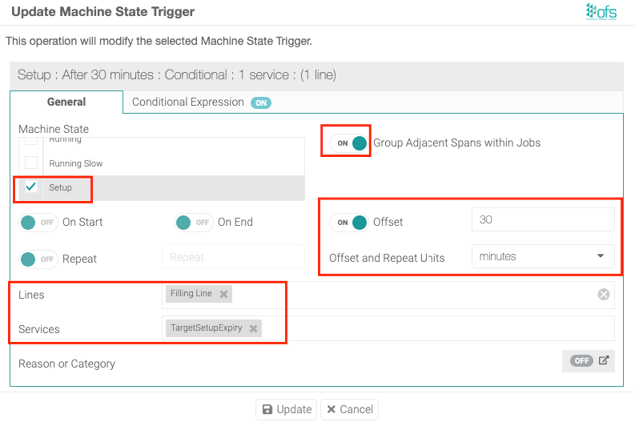Viewport: 635px width, 426px height.
Task: Enable the On End toggle
Action: (193, 222)
